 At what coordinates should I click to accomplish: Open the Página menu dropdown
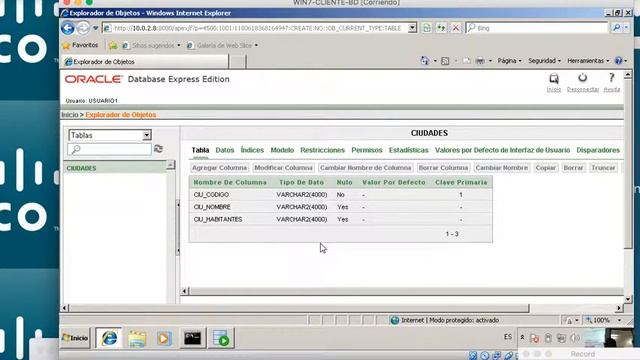pos(509,61)
